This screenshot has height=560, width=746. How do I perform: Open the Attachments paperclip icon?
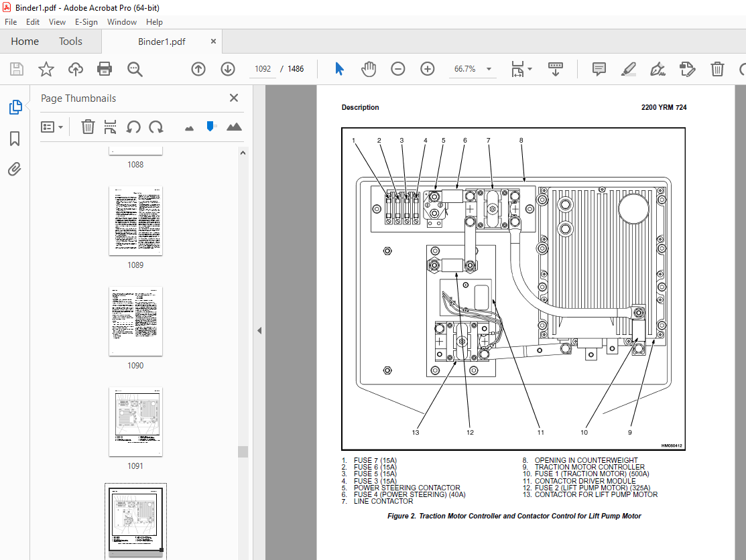15,169
